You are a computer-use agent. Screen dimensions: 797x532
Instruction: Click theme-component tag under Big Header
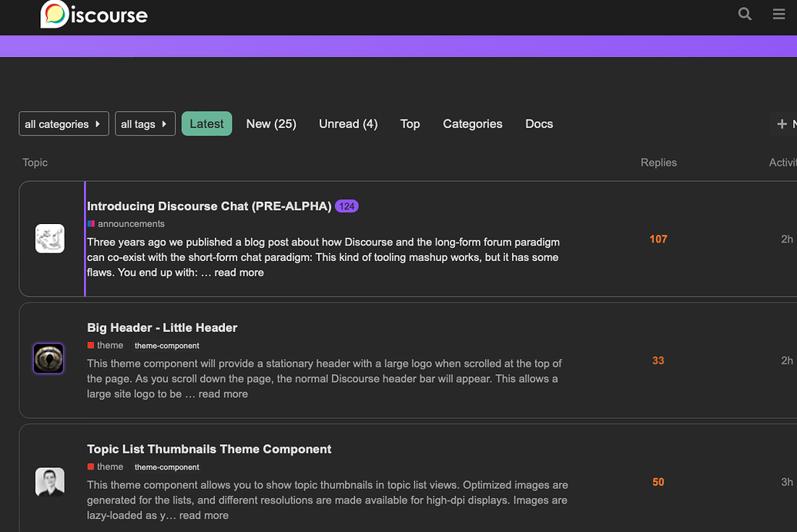tap(166, 346)
